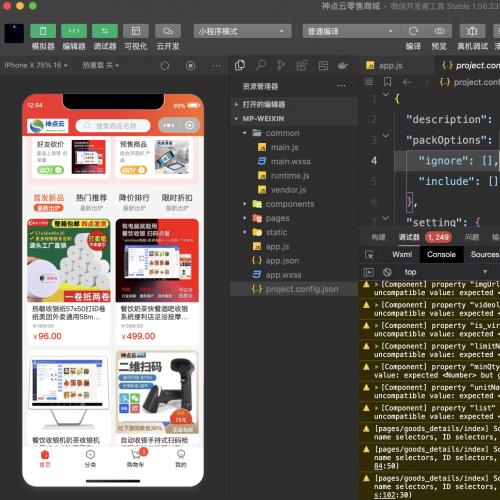Click the simulator refresh icon
This screenshot has height=500, width=500.
[x=165, y=66]
